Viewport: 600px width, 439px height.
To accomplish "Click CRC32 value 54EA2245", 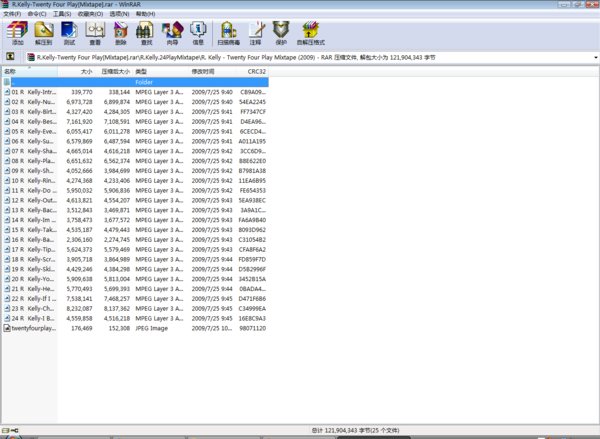I will coord(253,102).
